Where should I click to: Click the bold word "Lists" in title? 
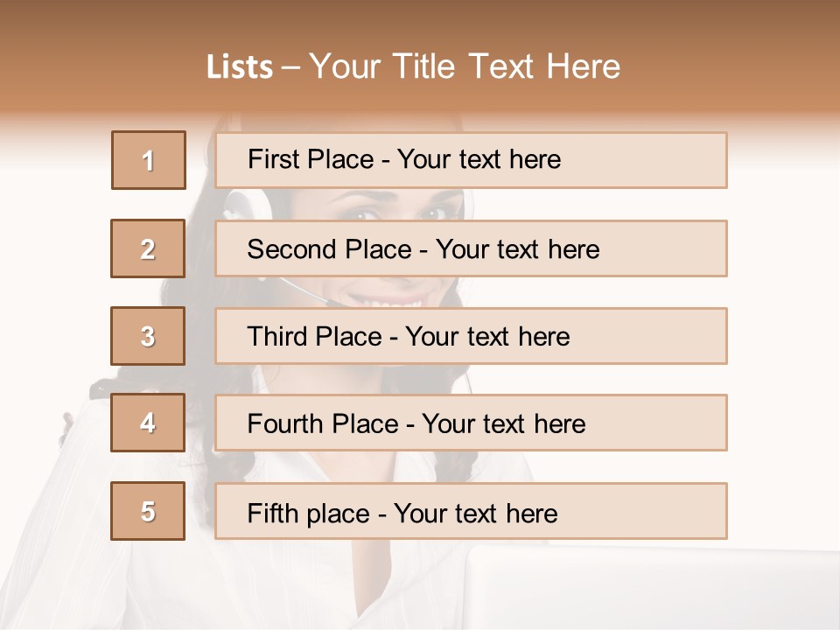(240, 67)
